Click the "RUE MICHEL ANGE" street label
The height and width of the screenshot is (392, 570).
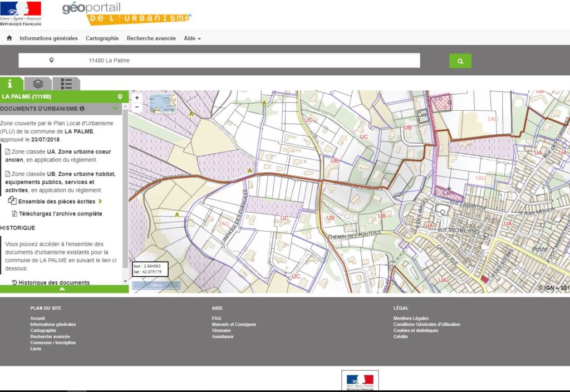coord(459,231)
